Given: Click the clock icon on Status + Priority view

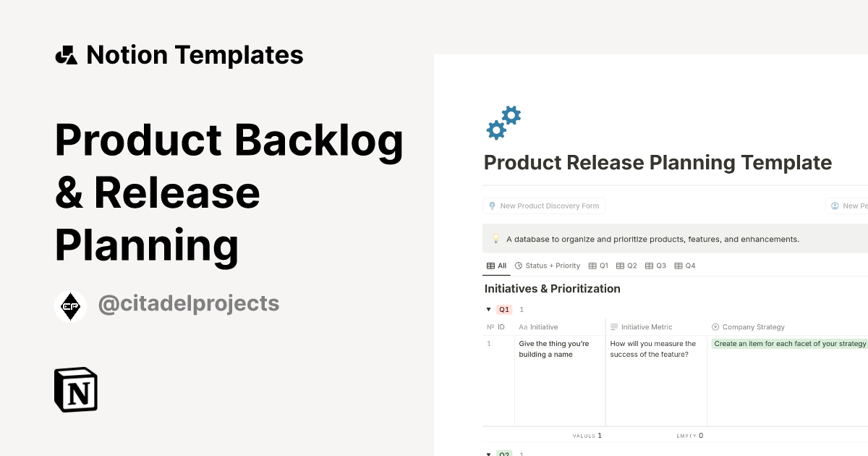Looking at the screenshot, I should pyautogui.click(x=518, y=265).
